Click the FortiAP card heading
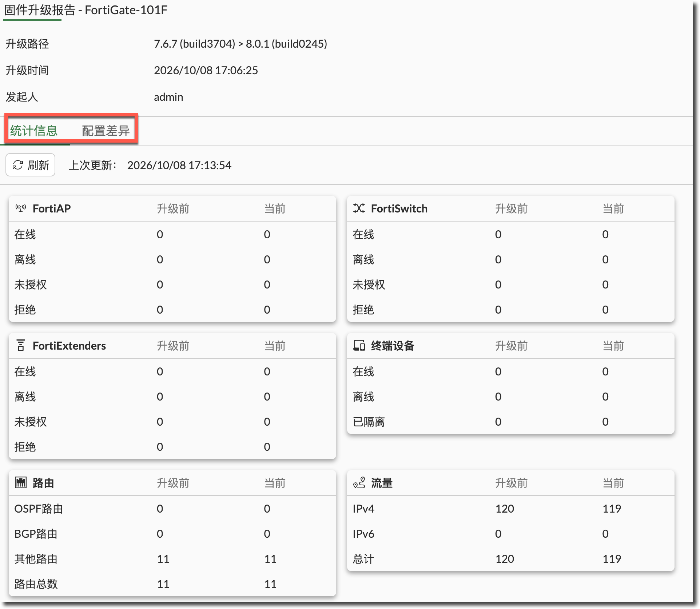Screen dimensions: 700x609 pyautogui.click(x=52, y=208)
